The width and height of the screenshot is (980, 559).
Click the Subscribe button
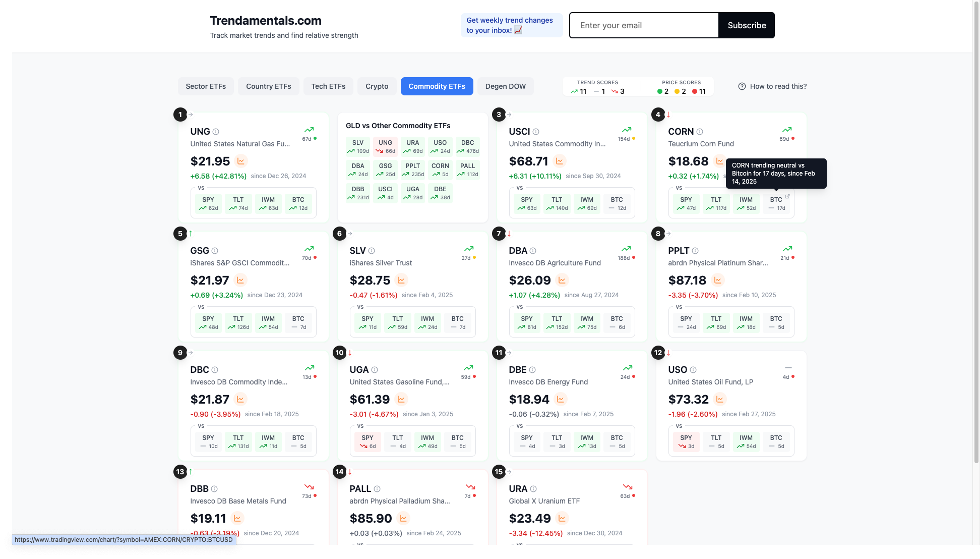(x=747, y=25)
